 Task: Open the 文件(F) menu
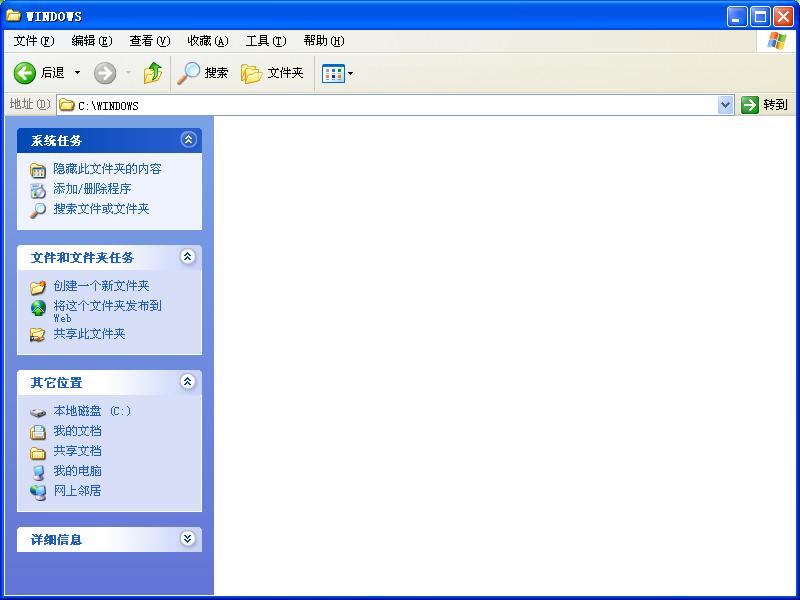click(x=34, y=41)
